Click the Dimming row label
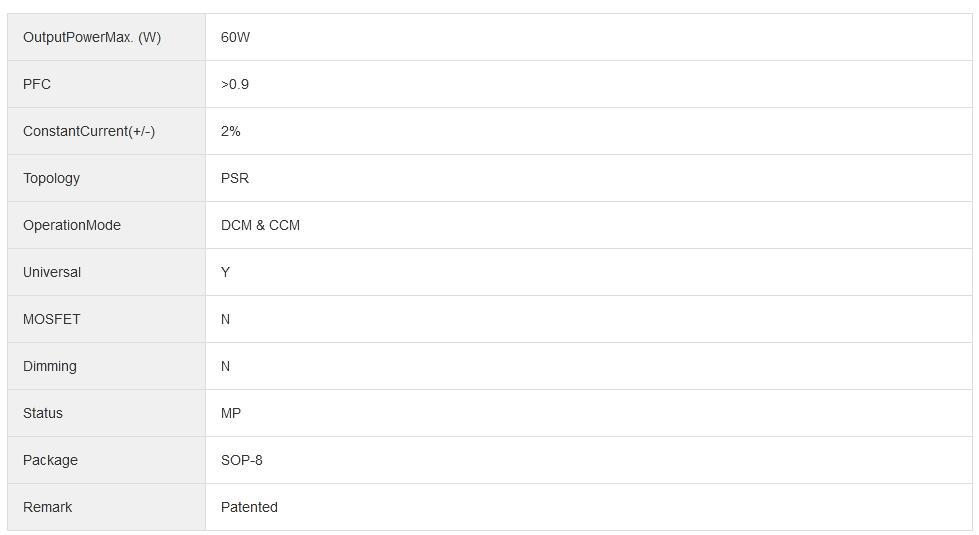Screen dimensions: 979x535 50,366
